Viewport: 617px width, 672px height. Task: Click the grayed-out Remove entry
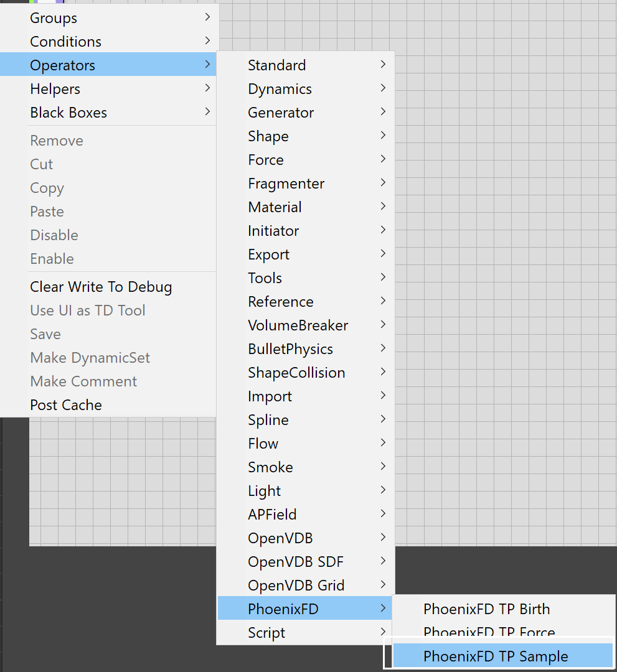pyautogui.click(x=108, y=141)
